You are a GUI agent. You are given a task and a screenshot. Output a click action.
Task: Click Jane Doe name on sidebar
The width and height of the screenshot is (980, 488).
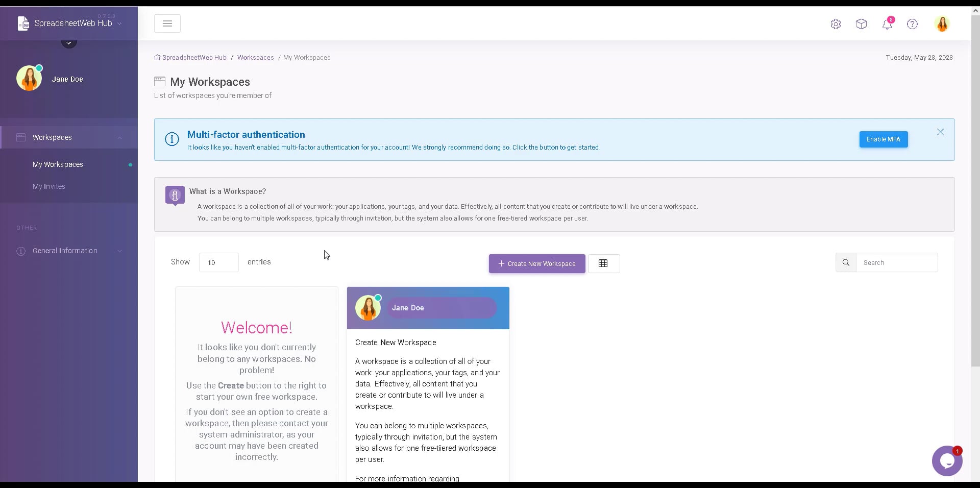67,79
